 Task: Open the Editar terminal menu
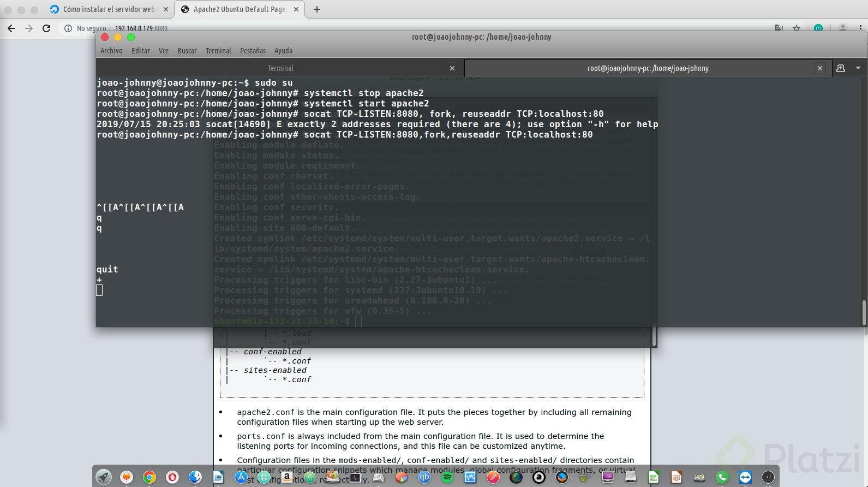(x=141, y=51)
